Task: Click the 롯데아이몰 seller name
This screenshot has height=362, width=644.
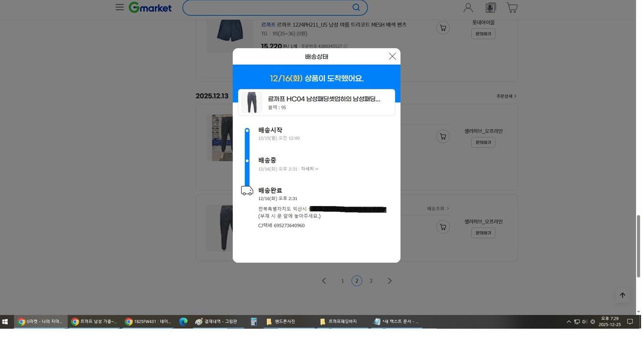Action: pos(483,22)
